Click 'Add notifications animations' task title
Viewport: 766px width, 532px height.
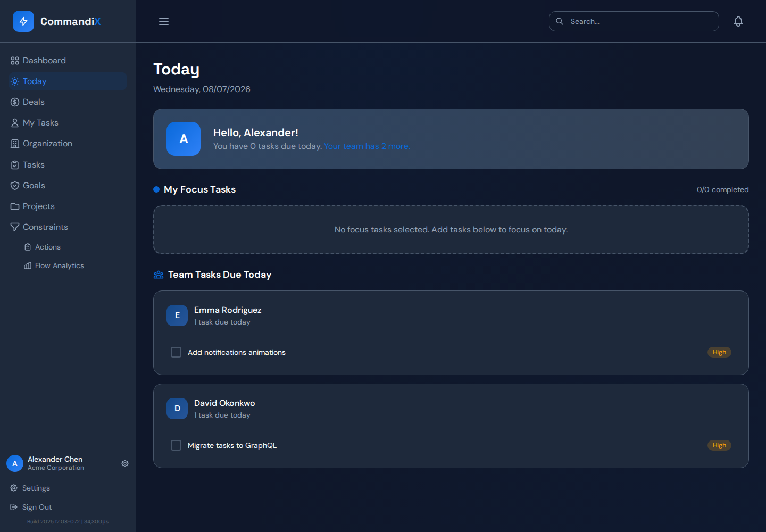(x=237, y=352)
